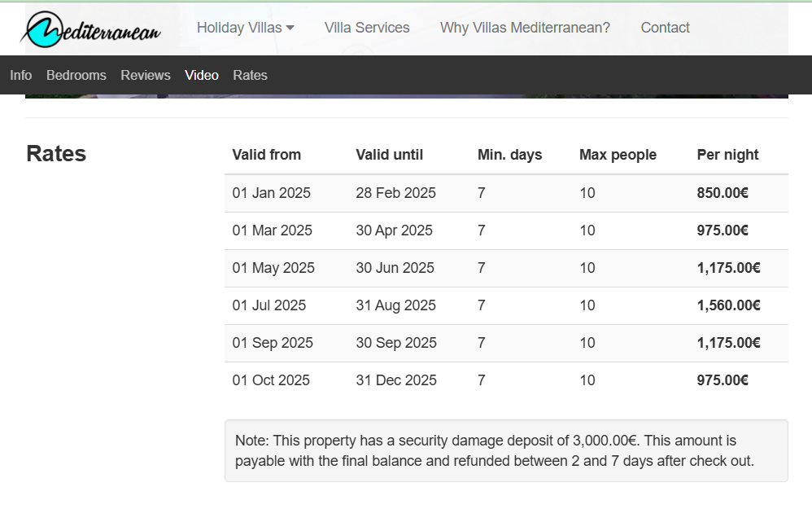
Task: Expand the Holiday Villas dropdown
Action: 246,28
